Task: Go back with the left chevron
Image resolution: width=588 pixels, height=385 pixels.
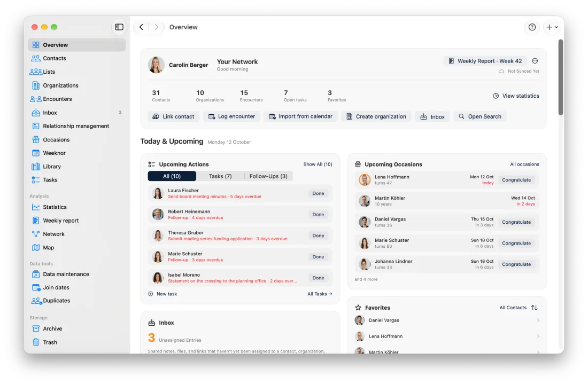Action: click(141, 27)
